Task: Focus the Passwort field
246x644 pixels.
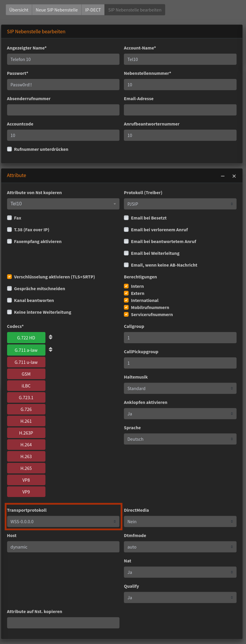Action: coord(63,85)
